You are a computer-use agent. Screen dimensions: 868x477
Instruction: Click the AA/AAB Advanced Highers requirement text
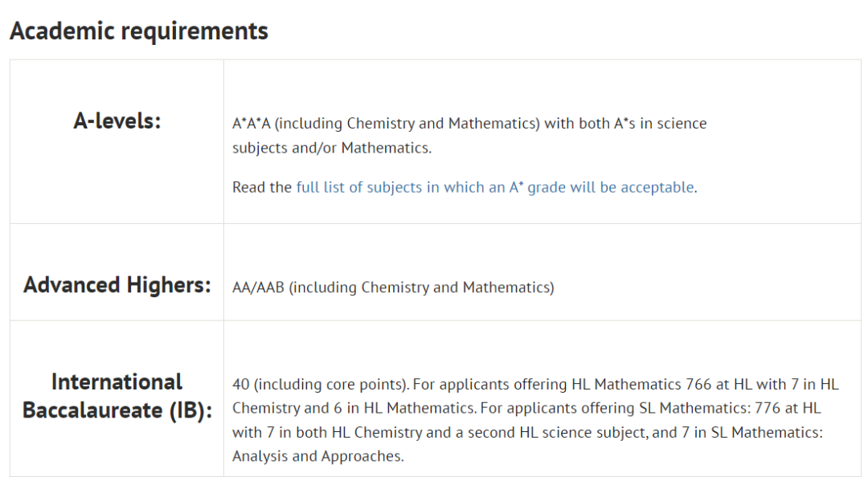pyautogui.click(x=258, y=287)
